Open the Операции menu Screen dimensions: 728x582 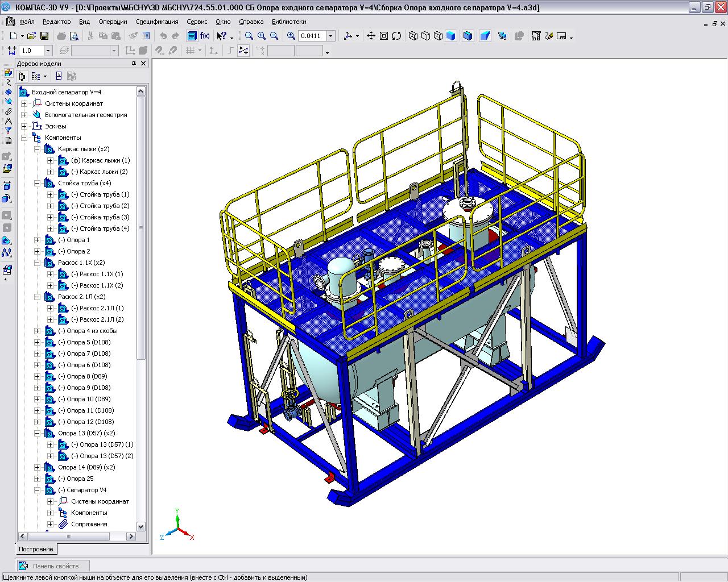click(x=113, y=22)
